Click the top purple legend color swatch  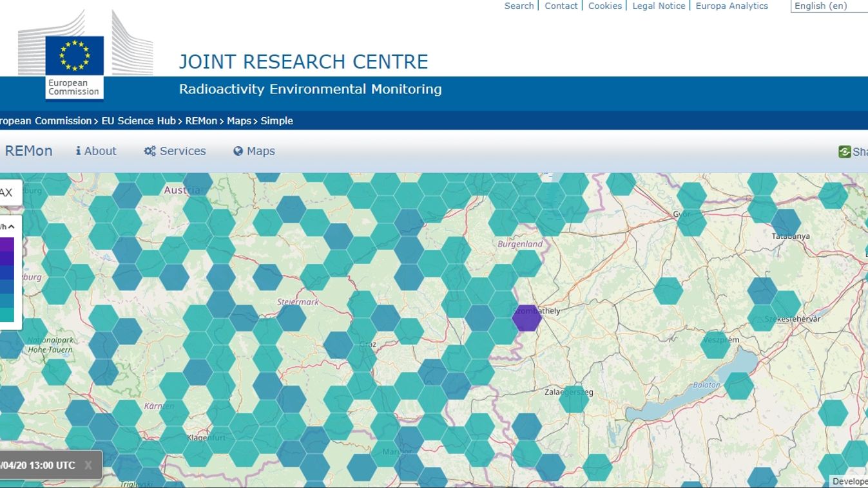[x=6, y=245]
